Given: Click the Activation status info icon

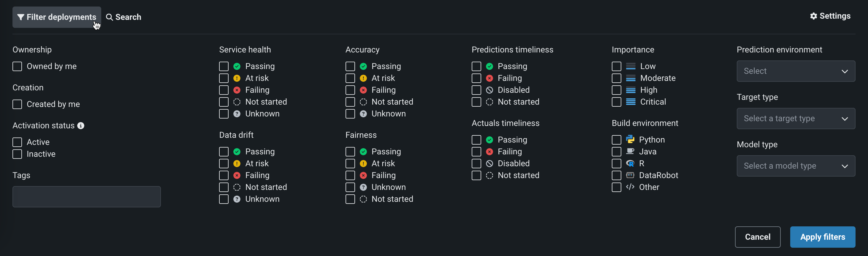Looking at the screenshot, I should (x=81, y=125).
